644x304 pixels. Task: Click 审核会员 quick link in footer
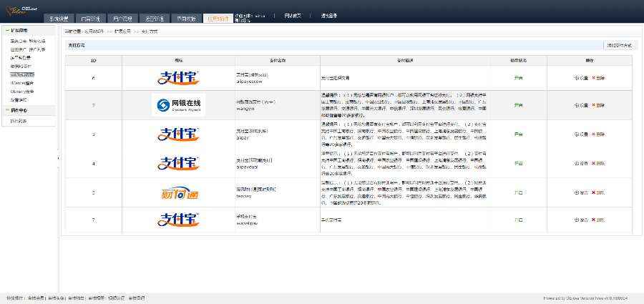[x=36, y=298]
